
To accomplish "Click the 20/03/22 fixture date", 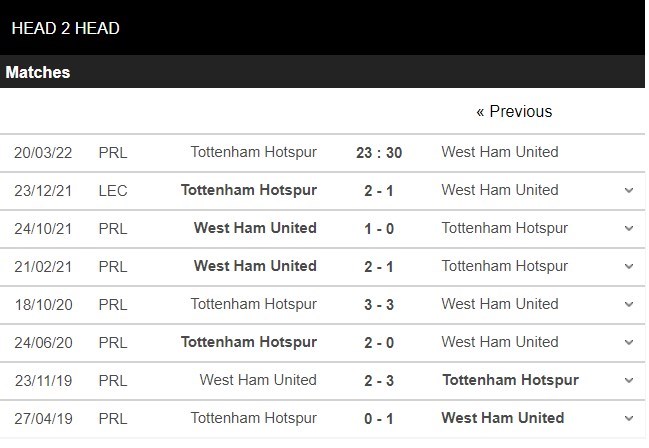I will pyautogui.click(x=43, y=153).
